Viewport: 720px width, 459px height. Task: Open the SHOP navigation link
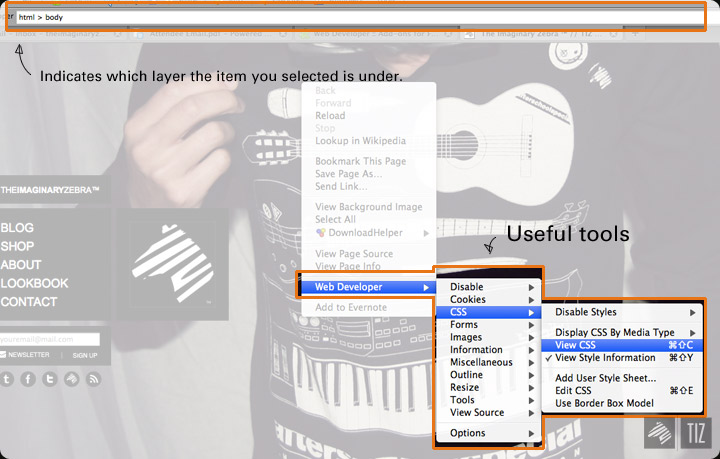[17, 246]
